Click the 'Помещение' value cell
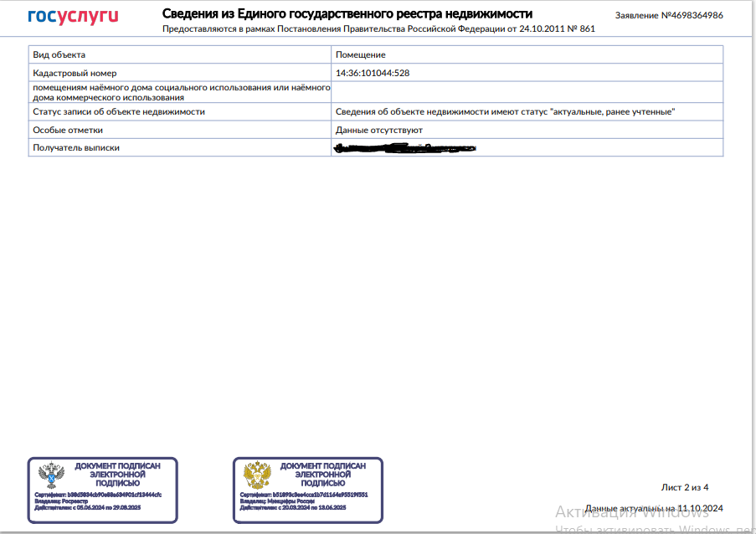The width and height of the screenshot is (756, 534). tap(527, 54)
